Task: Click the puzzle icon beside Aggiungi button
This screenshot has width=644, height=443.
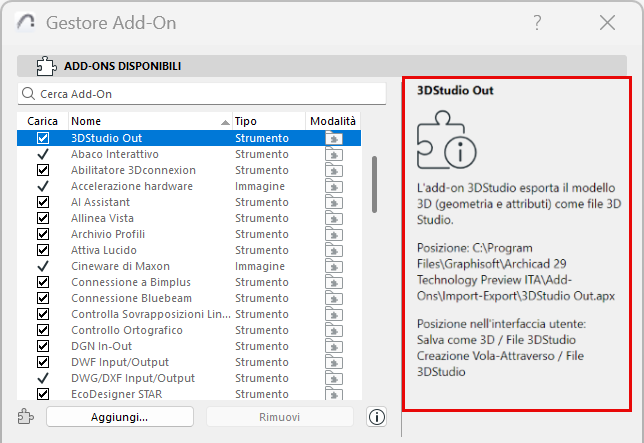Action: pyautogui.click(x=26, y=417)
